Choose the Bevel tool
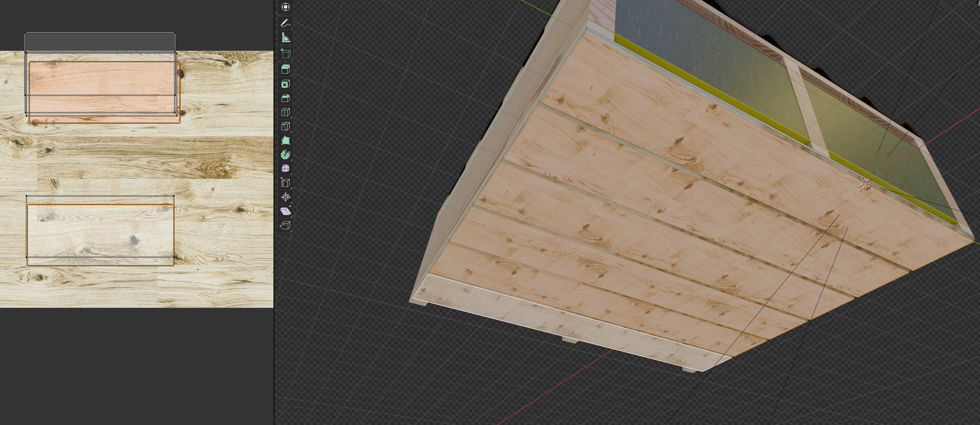Screen dimensions: 980x425 pos(285,98)
